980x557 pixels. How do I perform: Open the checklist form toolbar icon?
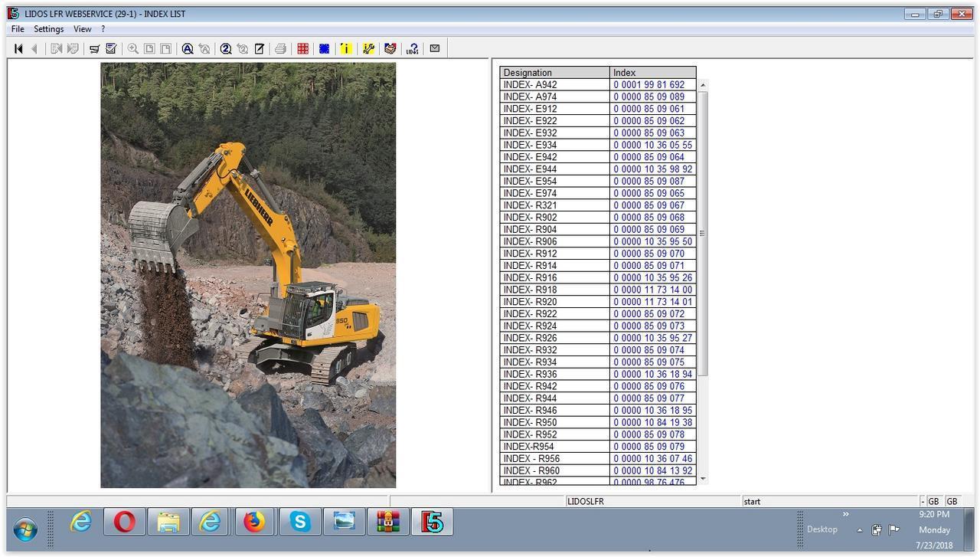111,49
